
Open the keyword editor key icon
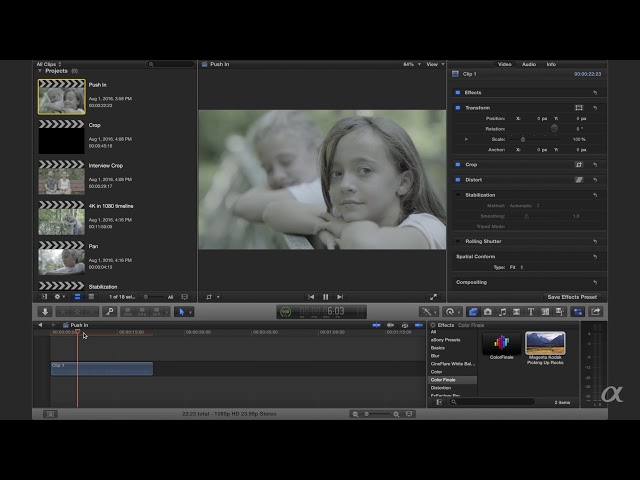click(x=109, y=312)
